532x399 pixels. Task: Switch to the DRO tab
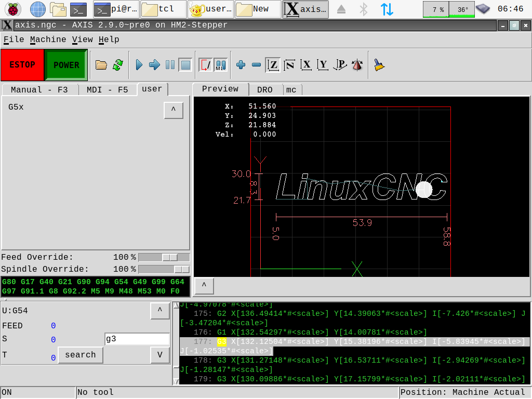point(265,89)
